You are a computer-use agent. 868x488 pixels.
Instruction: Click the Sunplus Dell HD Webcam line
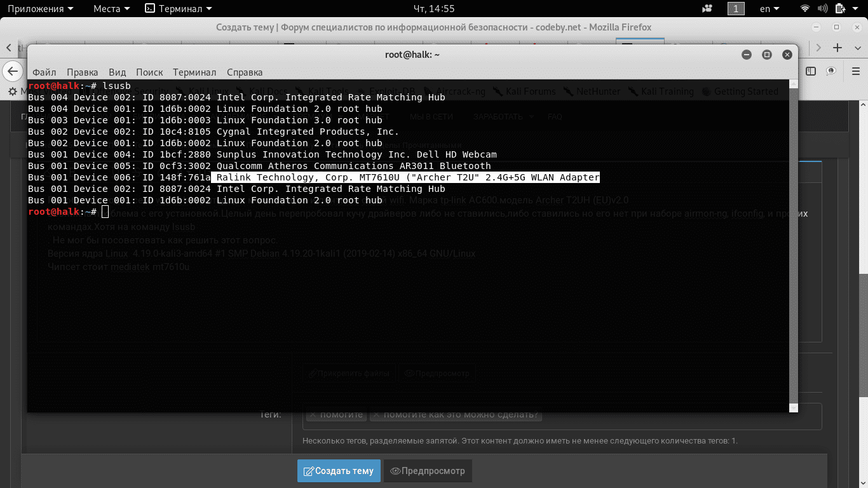[x=262, y=154]
